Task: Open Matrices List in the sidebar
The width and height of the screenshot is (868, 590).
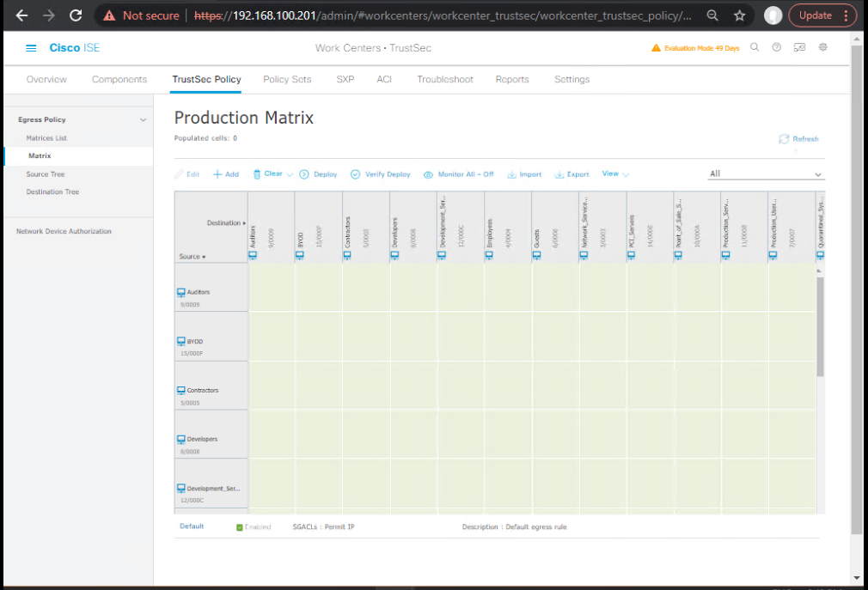Action: coord(46,138)
